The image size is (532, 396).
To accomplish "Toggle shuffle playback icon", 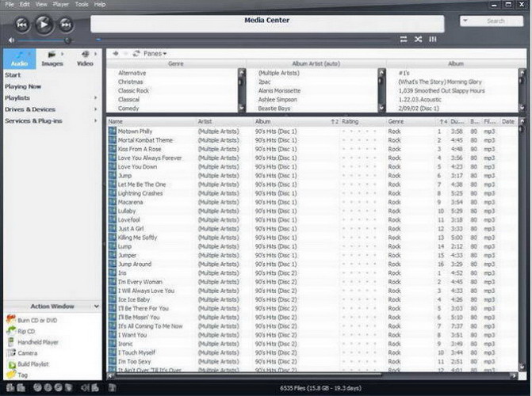I will 418,40.
